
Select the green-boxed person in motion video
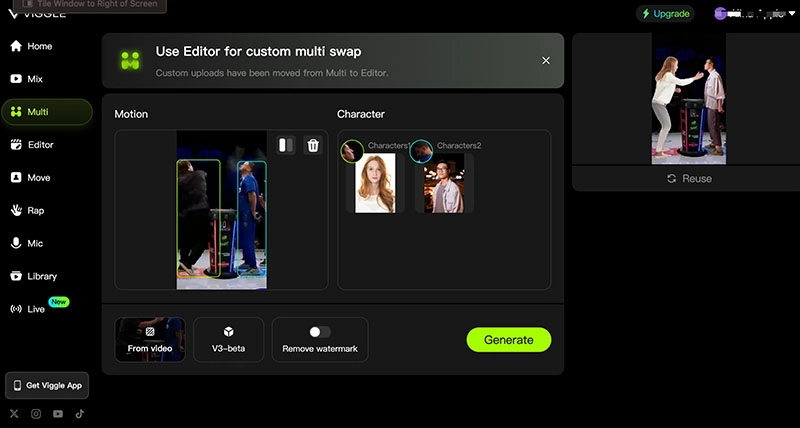coord(199,218)
